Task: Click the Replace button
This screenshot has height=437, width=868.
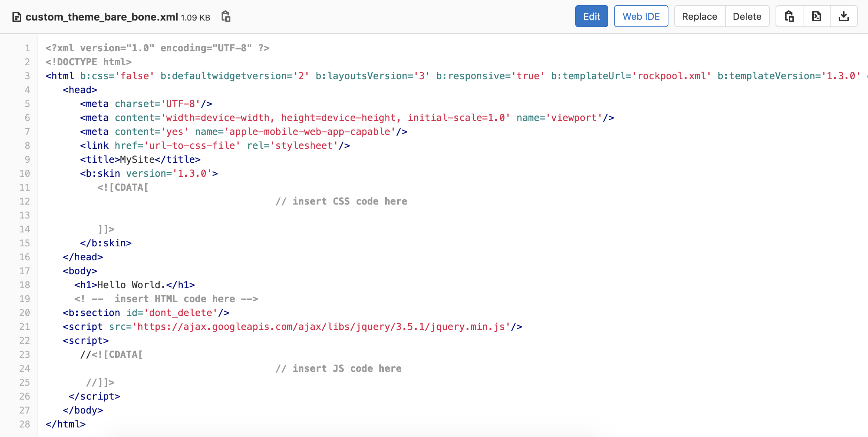Action: 699,16
